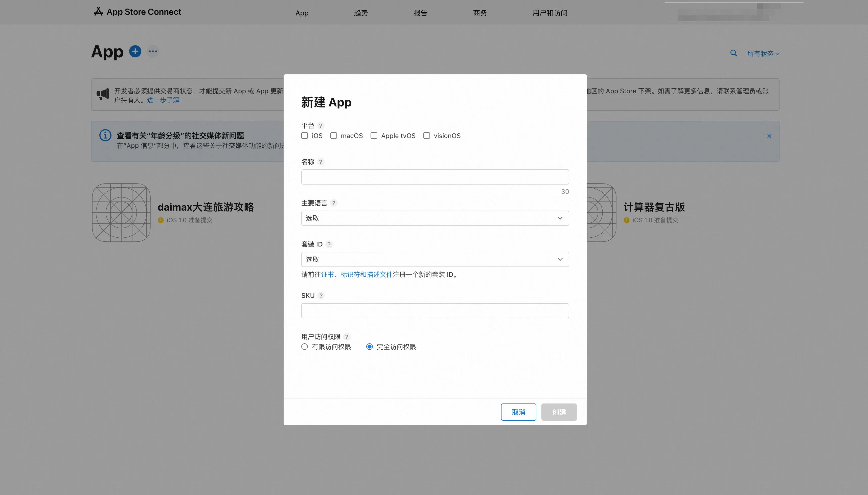Image resolution: width=868 pixels, height=495 pixels.
Task: Open the daimax大连旅游攻略 app title
Action: click(205, 207)
